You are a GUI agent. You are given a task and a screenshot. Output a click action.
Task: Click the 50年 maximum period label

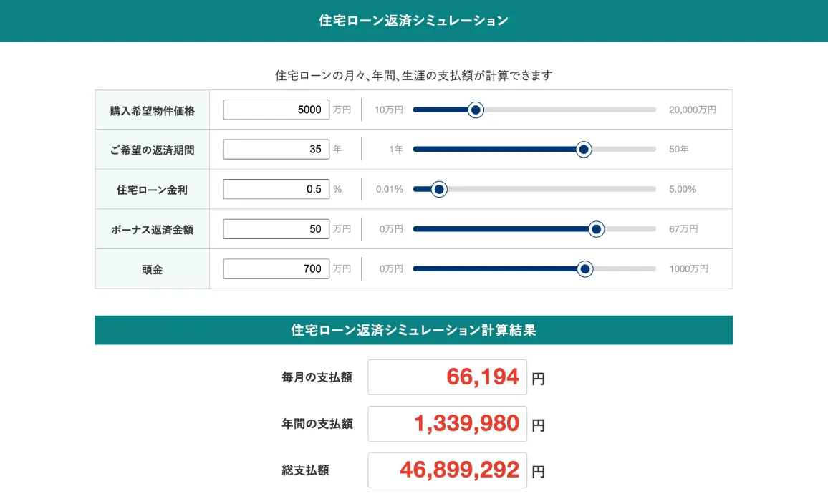point(678,150)
